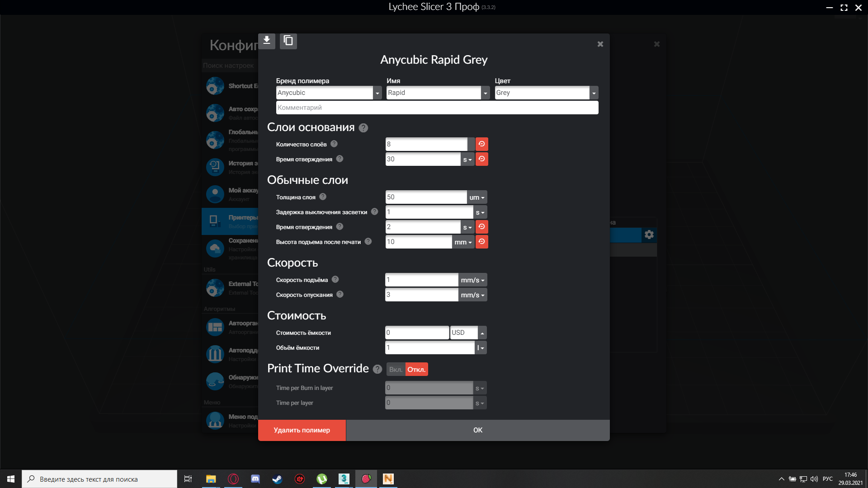Open Discord from the Windows taskbar
Screen dimensions: 868x488
tap(255, 479)
